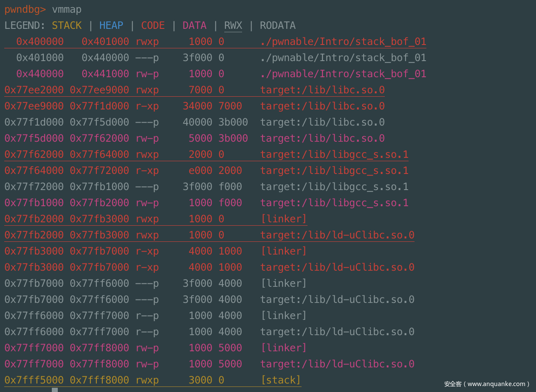Click the 0x77ee2000 libc start address
This screenshot has width=536, height=392.
click(x=34, y=90)
